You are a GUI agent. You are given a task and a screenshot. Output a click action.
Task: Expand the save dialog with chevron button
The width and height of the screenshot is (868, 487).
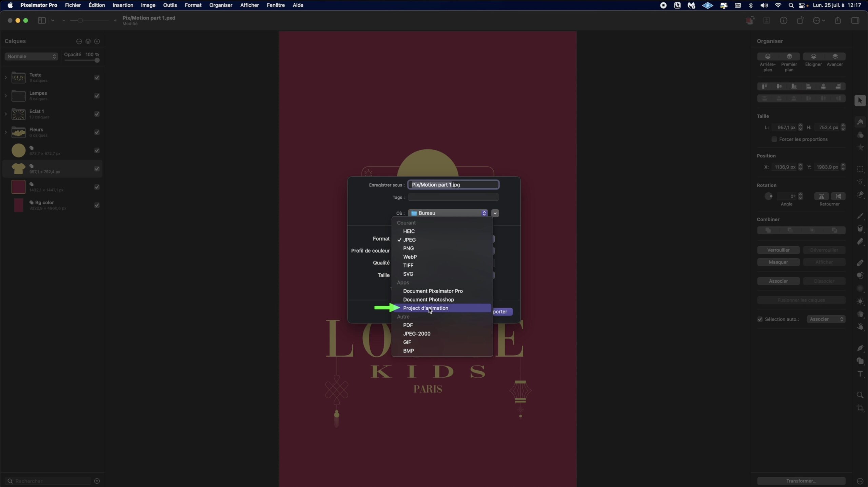coord(495,213)
